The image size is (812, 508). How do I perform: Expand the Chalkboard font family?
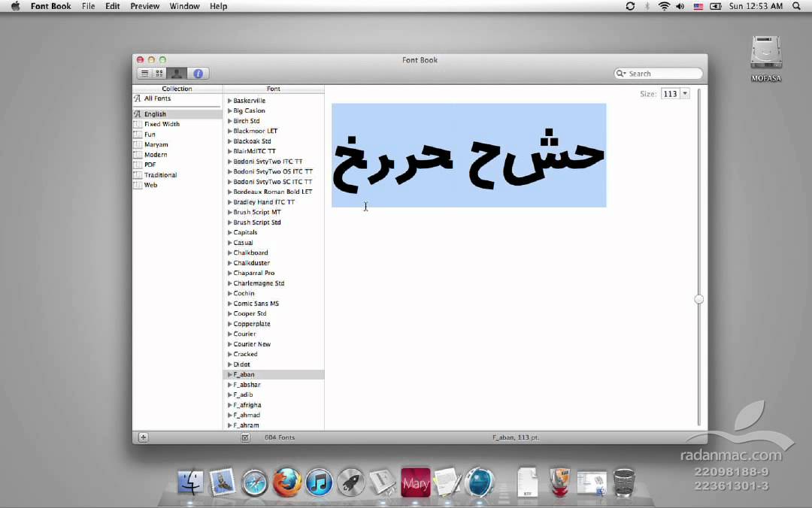click(x=229, y=252)
